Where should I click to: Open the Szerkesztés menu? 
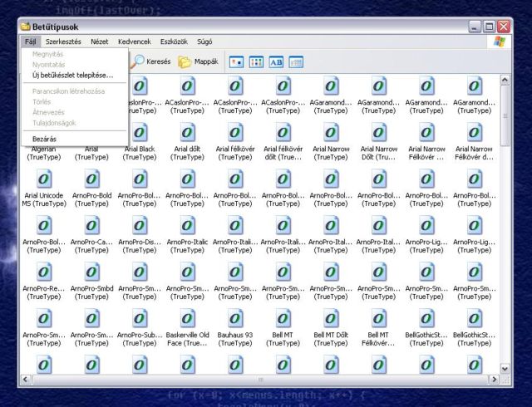coord(63,40)
